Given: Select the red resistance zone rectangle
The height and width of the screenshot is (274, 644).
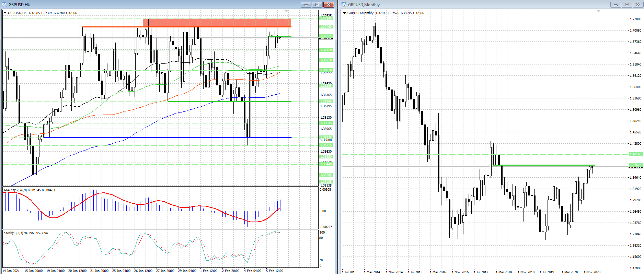Looking at the screenshot, I should (217, 23).
